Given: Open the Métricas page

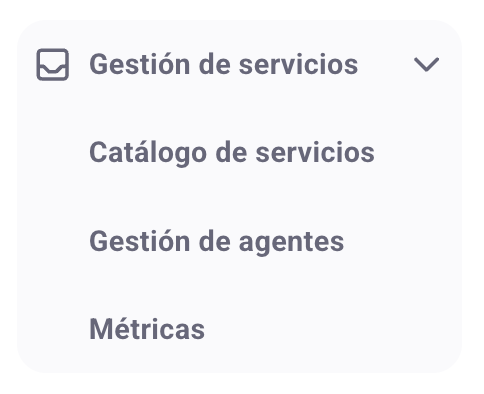Looking at the screenshot, I should coord(147,329).
